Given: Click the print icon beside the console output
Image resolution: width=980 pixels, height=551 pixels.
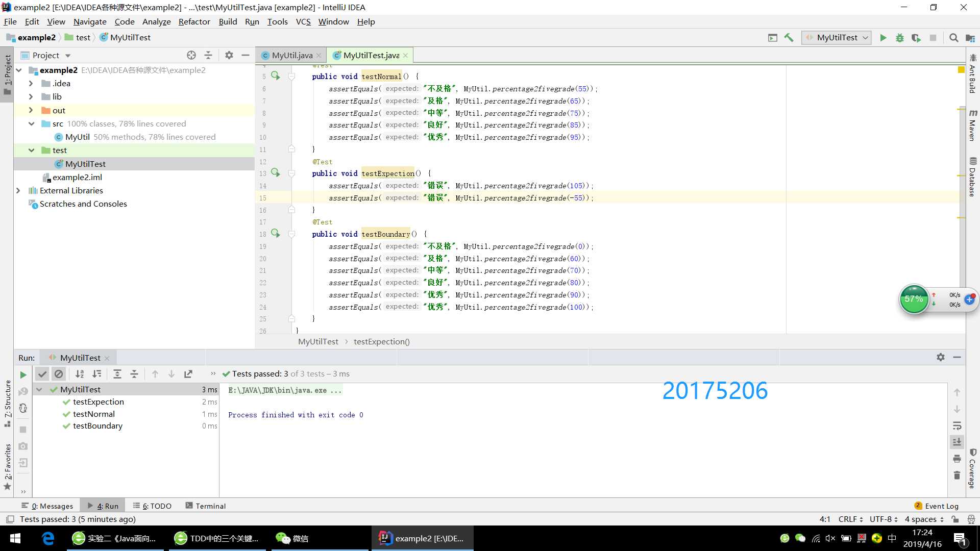Looking at the screenshot, I should 957,459.
